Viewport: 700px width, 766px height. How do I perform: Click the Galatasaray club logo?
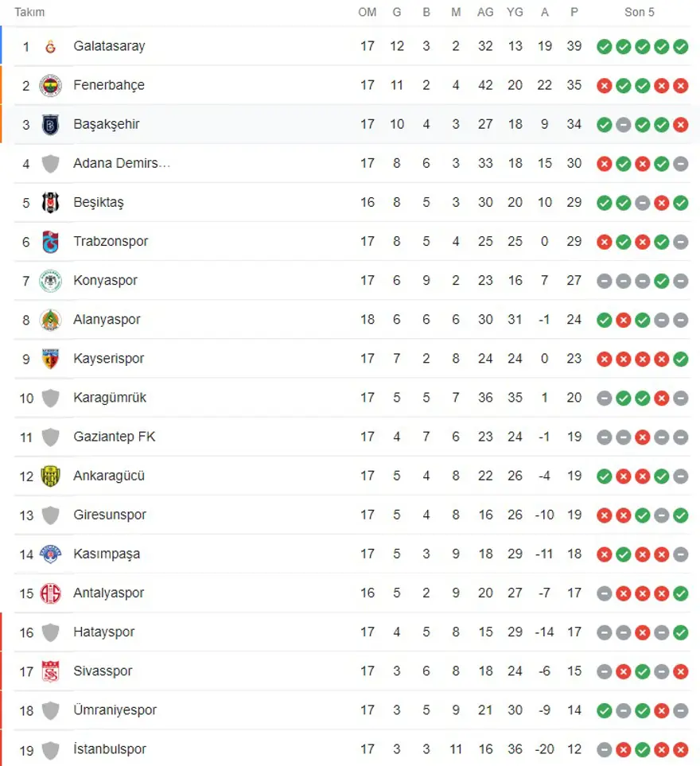click(x=51, y=46)
